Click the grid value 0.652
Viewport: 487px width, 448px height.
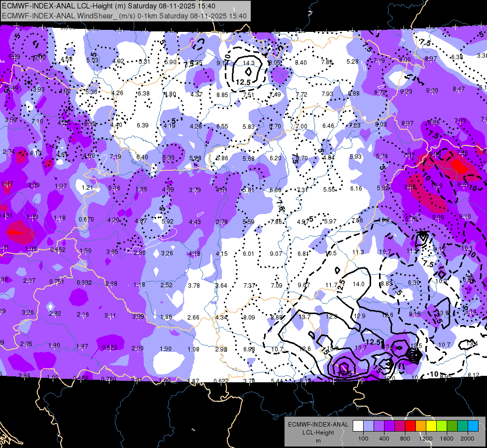point(58,250)
